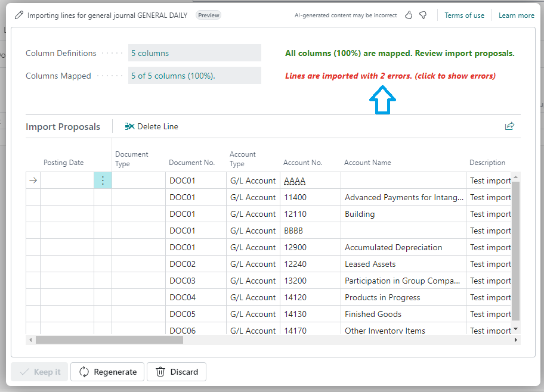The height and width of the screenshot is (392, 544).
Task: Click the Preview badge
Action: 209,15
